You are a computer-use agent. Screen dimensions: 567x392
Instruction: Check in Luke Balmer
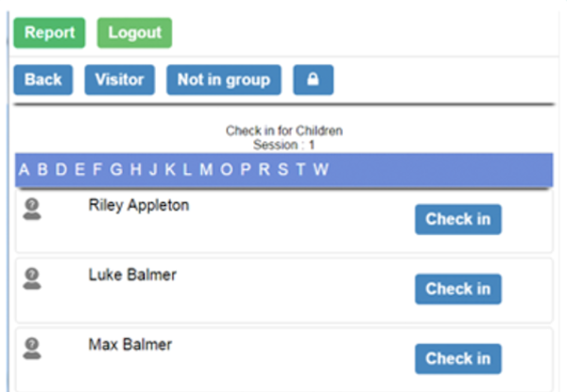(x=457, y=289)
